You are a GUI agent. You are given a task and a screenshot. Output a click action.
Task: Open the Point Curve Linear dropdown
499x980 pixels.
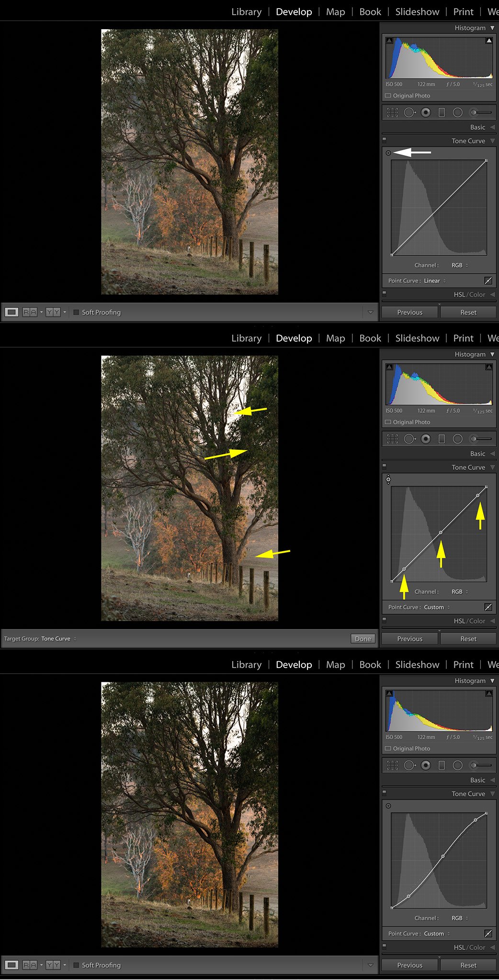pos(435,281)
